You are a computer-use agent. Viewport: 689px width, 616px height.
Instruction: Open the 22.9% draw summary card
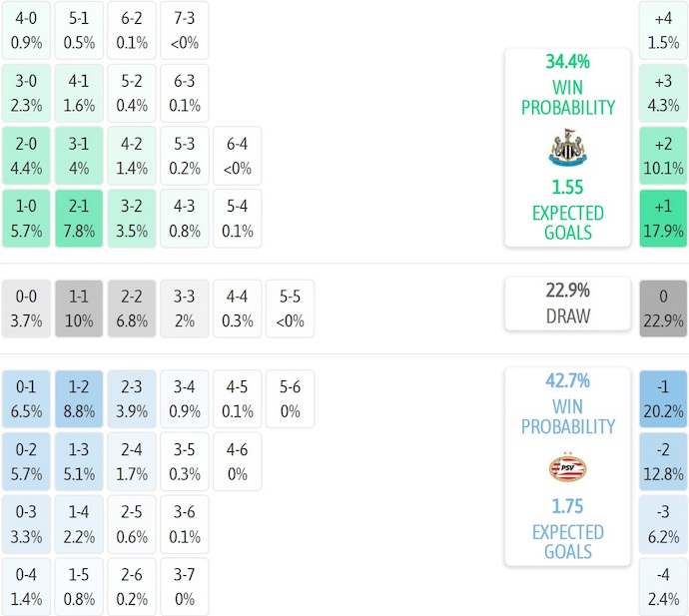[x=568, y=304]
